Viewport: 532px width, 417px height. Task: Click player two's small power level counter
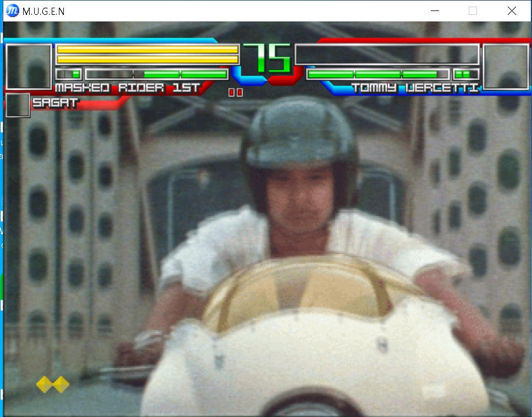tap(466, 74)
